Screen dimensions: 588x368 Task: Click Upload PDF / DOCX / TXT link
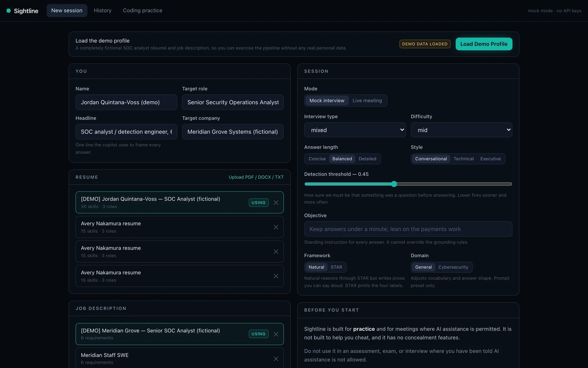pos(256,177)
